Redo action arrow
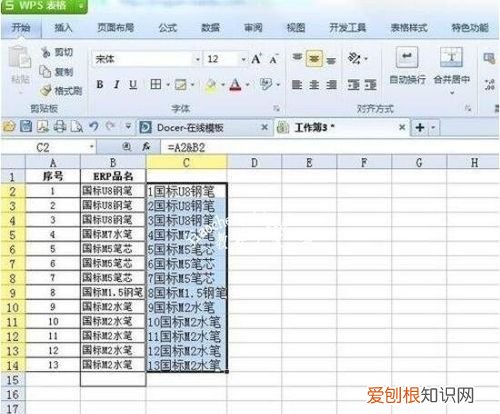 click(x=111, y=127)
